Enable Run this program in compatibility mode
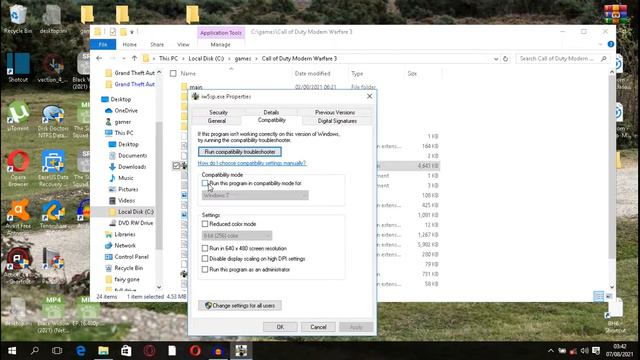Screen dimensions: 640x360 [205, 184]
